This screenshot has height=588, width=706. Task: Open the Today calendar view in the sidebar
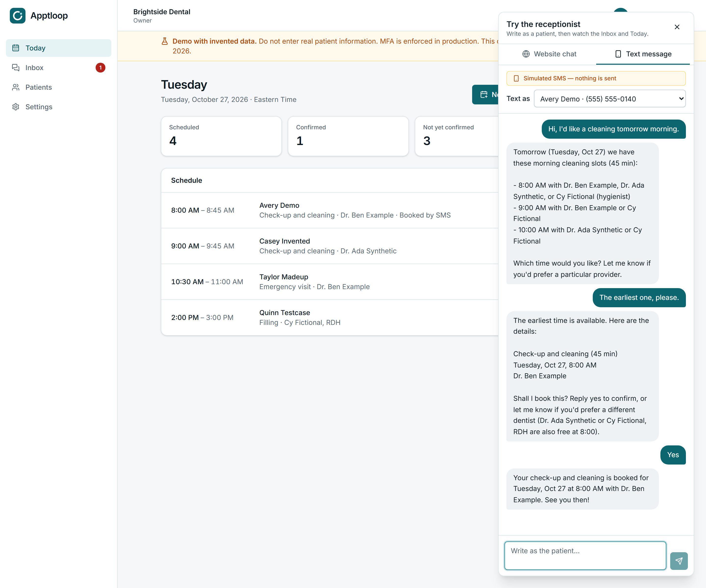coord(59,48)
